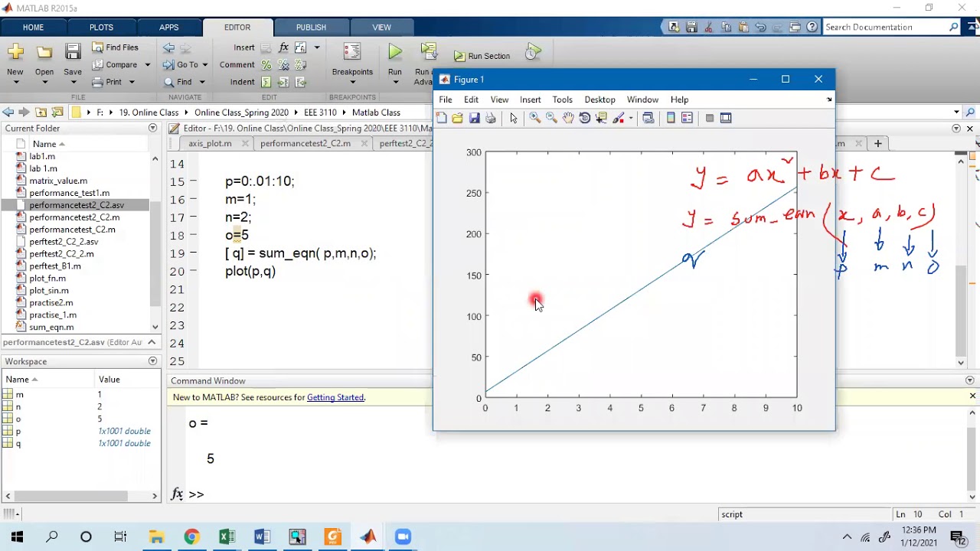Click the fx insert function icon
The height and width of the screenshot is (551, 980).
tap(284, 47)
